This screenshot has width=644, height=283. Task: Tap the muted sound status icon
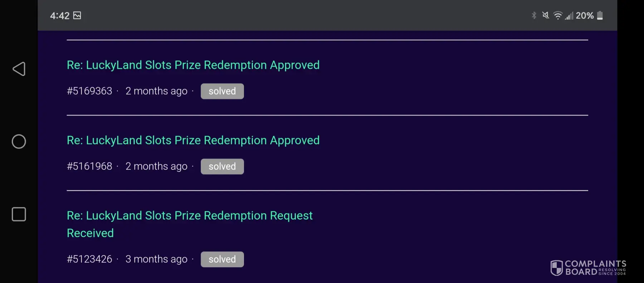545,15
